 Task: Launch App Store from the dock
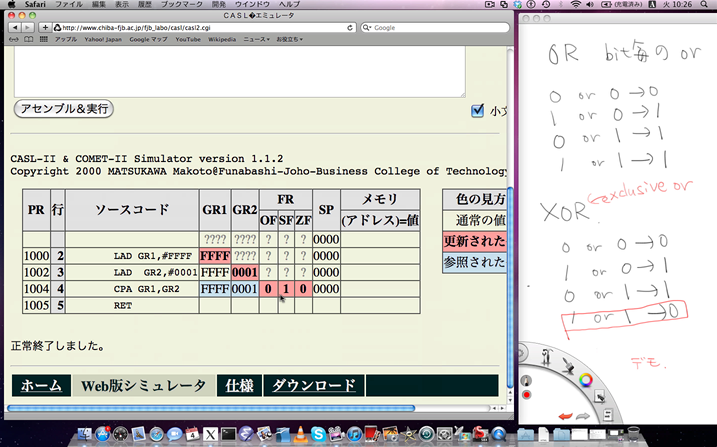[102, 434]
